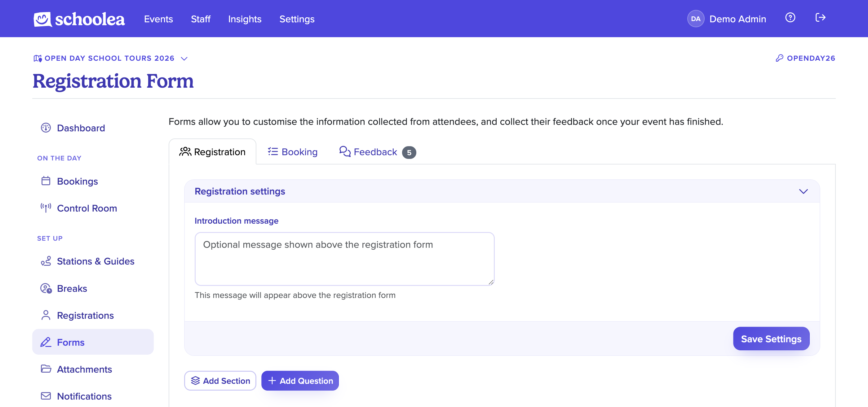
Task: Click the Feedback tab speech bubbles icon
Action: pos(345,151)
